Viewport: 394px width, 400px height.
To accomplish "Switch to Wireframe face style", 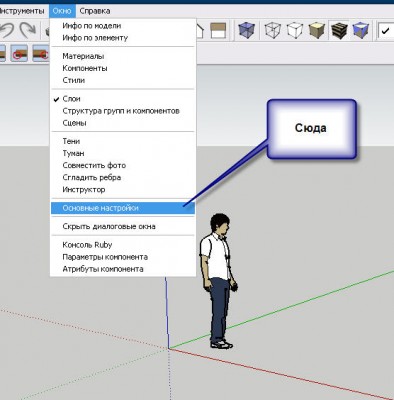I will pyautogui.click(x=272, y=30).
